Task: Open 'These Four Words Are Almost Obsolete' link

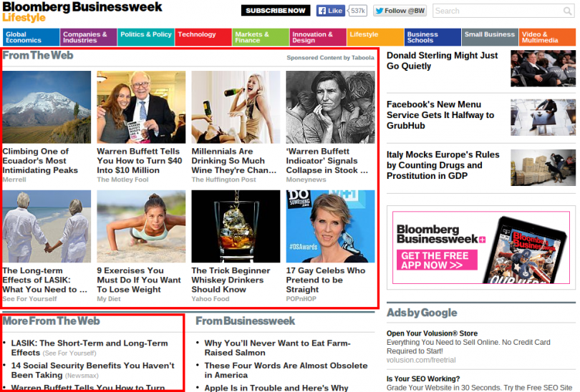Action: point(286,371)
